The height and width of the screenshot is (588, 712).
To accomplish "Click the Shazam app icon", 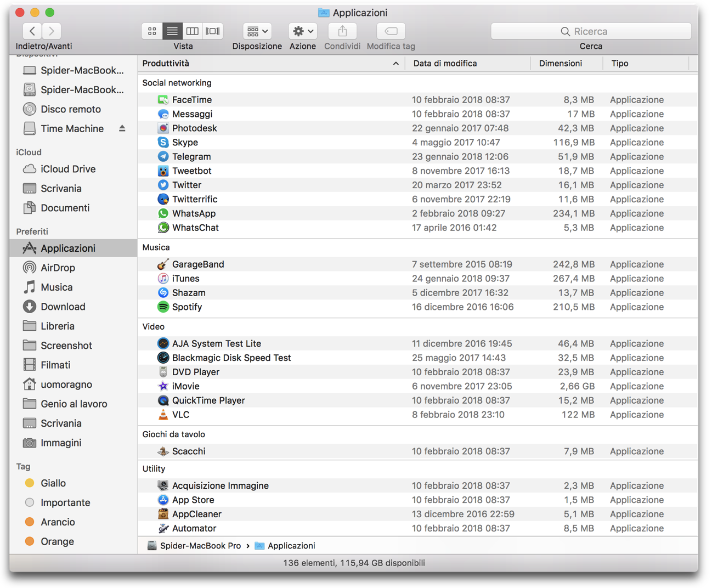I will 163,293.
